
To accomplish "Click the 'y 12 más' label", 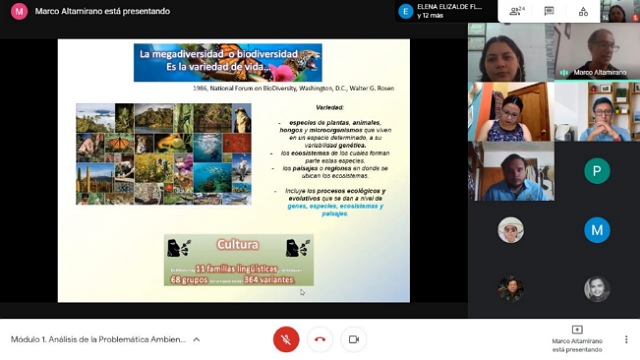I will [x=430, y=16].
